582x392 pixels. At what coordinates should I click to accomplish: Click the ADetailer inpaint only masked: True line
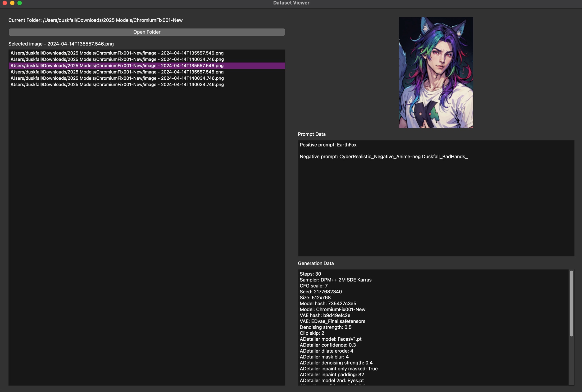[339, 368]
